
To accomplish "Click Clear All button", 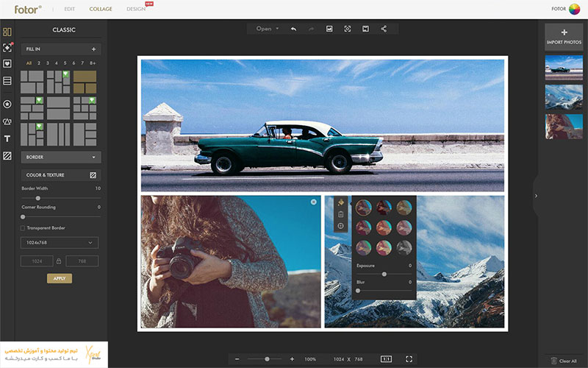I will (564, 361).
